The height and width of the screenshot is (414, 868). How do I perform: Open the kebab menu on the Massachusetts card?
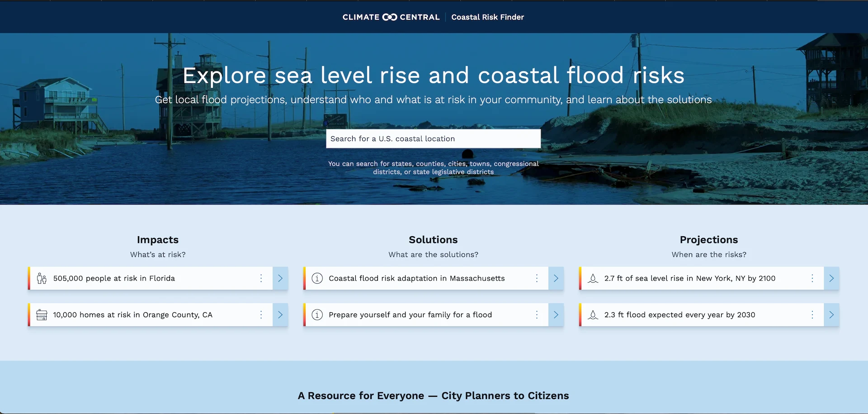(537, 278)
